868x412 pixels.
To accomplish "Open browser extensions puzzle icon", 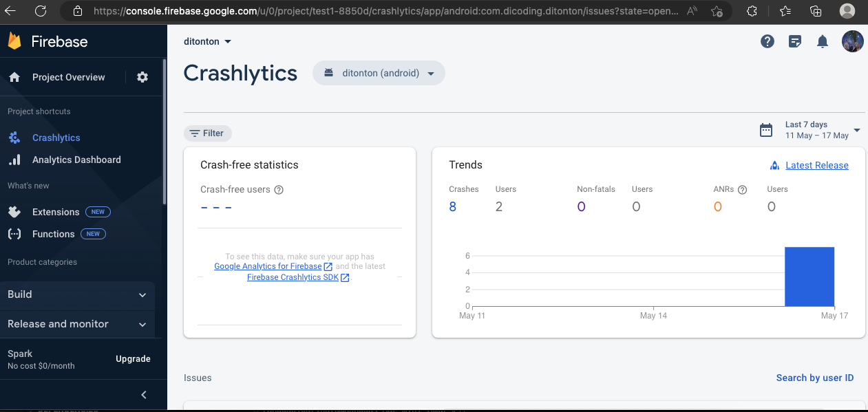I will pos(752,11).
